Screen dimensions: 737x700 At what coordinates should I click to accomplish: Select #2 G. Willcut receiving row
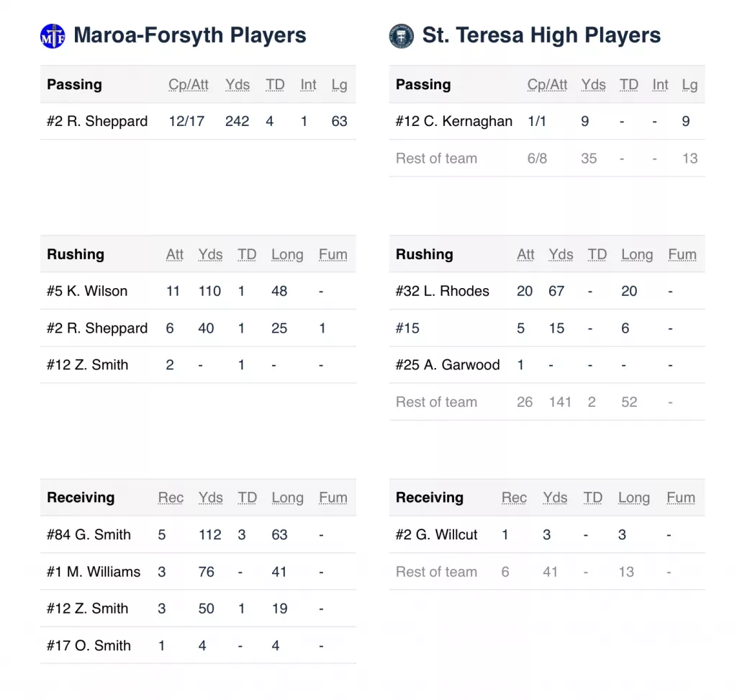(x=547, y=535)
